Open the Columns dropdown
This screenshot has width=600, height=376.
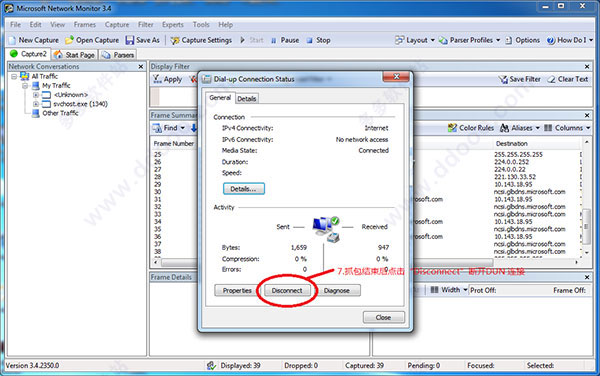567,128
